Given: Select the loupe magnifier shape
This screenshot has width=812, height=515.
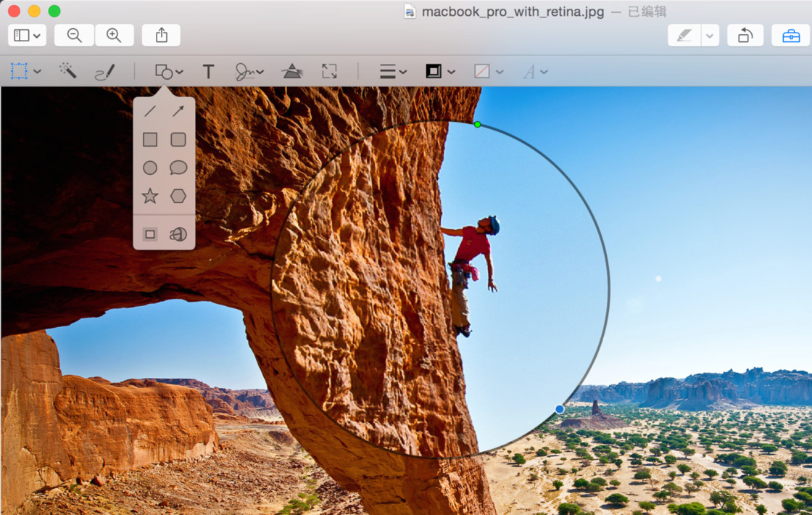Looking at the screenshot, I should point(178,234).
